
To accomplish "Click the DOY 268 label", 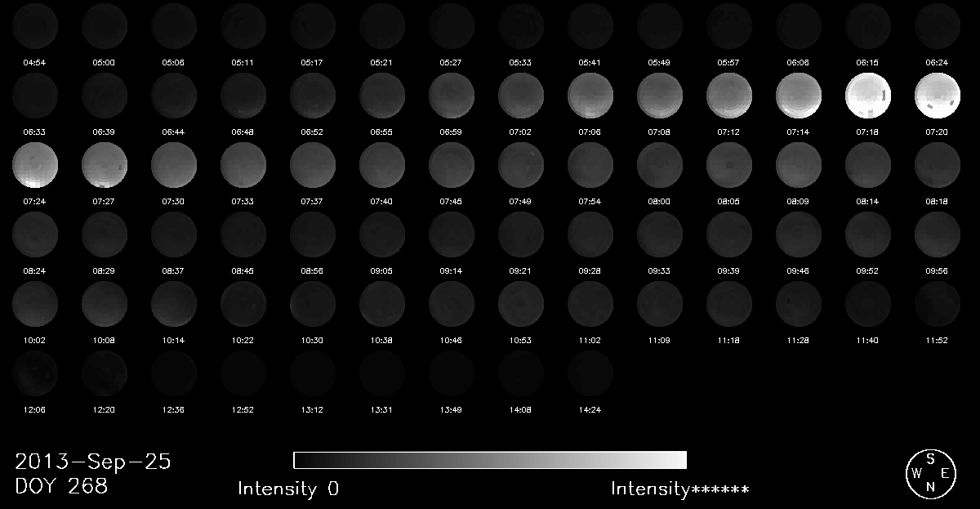I will point(61,486).
